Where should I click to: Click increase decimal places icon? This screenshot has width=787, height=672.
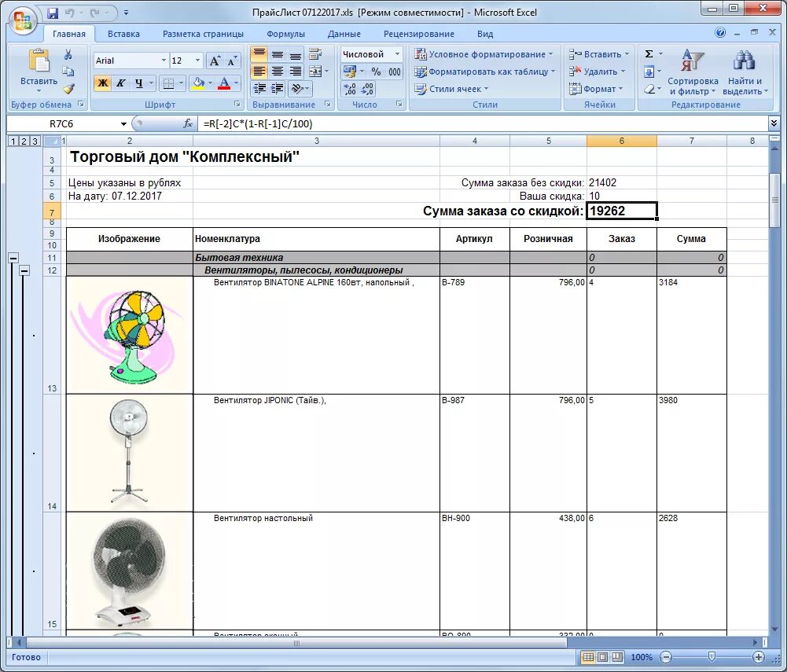(350, 89)
